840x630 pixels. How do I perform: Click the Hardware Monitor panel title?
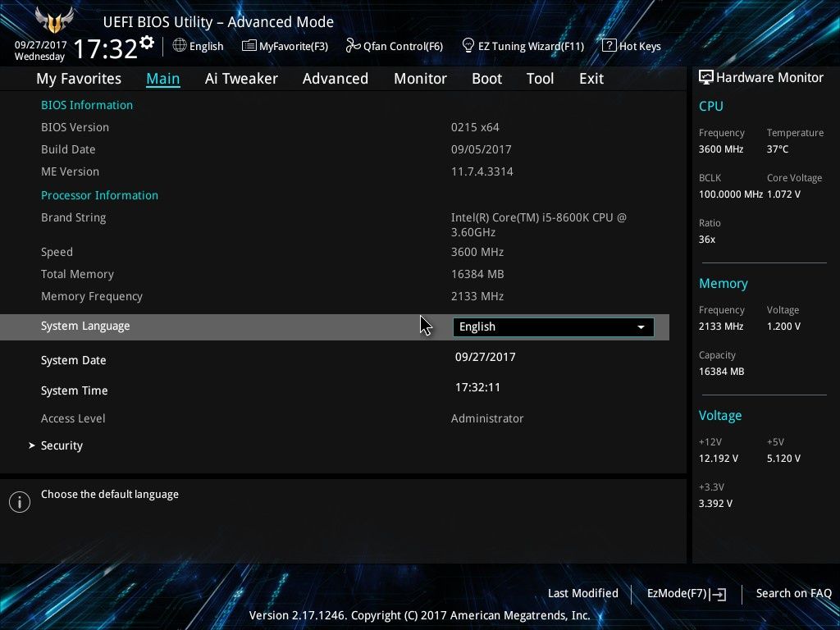click(x=769, y=78)
